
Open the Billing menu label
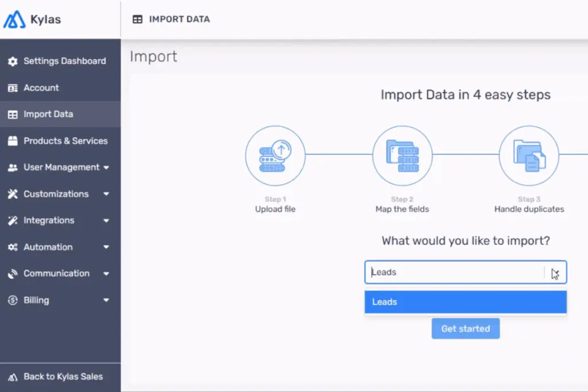pos(36,300)
